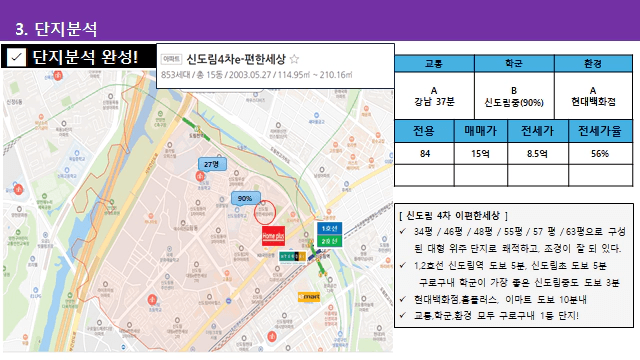
Task: Click the Home plus logo on the map
Action: 273,236
